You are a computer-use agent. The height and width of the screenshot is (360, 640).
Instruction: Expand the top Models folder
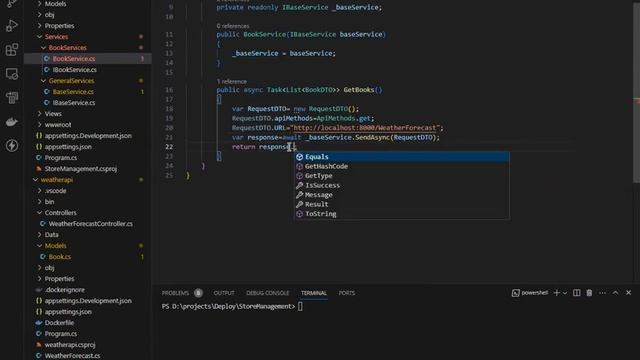(88, 4)
